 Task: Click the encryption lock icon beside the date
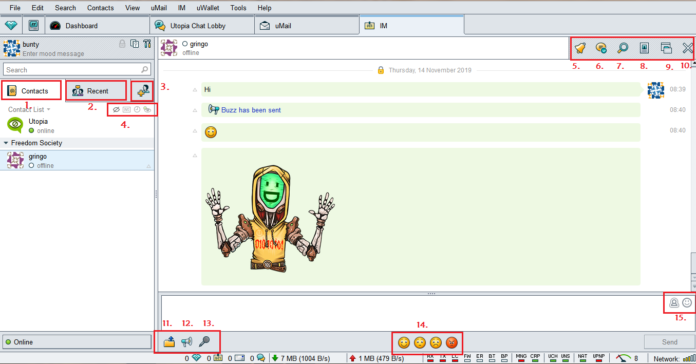point(380,70)
